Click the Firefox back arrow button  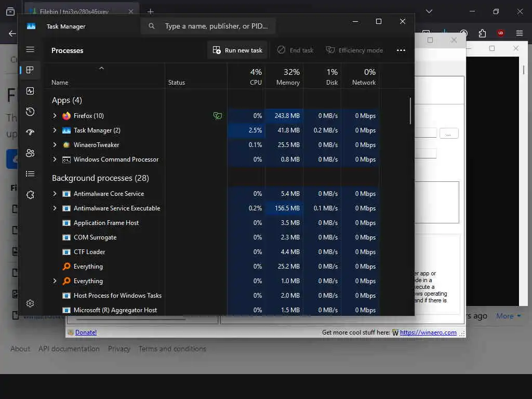point(12,33)
